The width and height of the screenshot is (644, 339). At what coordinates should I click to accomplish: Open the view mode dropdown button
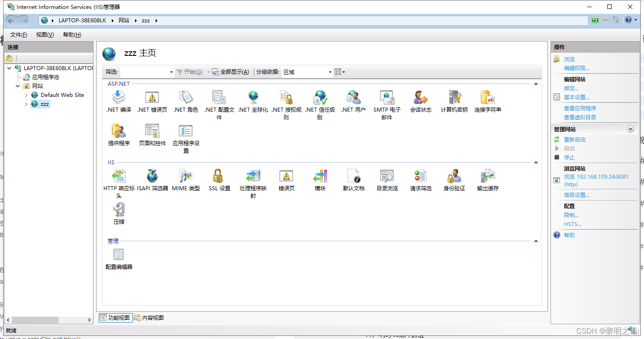(x=340, y=72)
